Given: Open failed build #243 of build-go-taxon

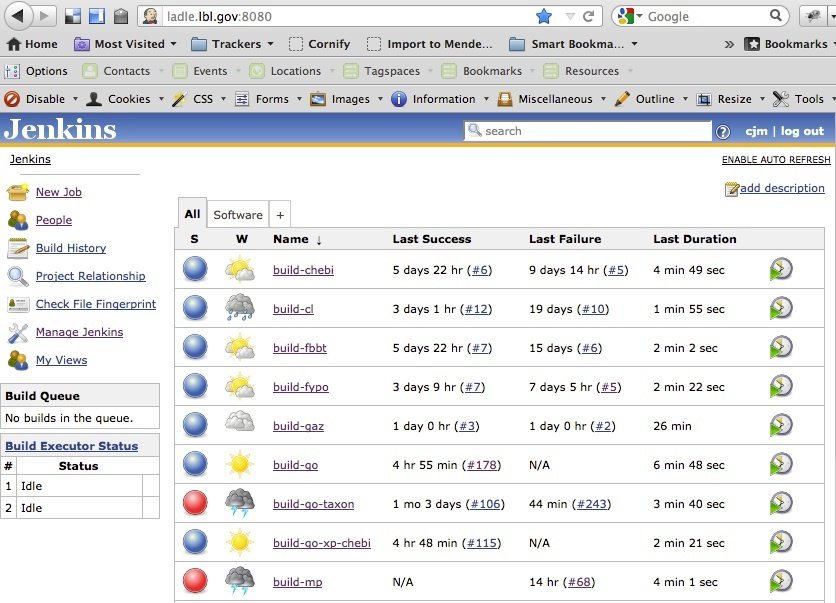Looking at the screenshot, I should [591, 504].
